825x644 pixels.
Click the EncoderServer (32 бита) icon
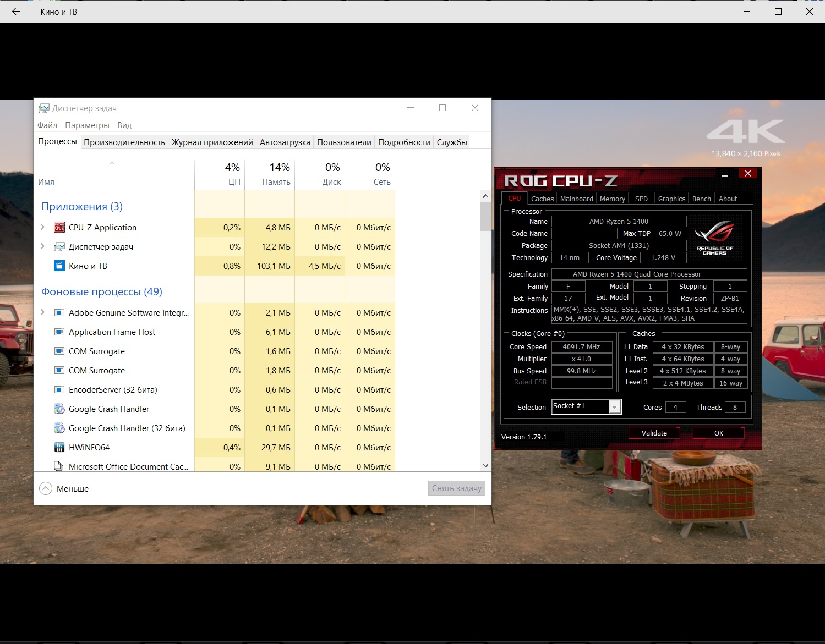(x=59, y=389)
